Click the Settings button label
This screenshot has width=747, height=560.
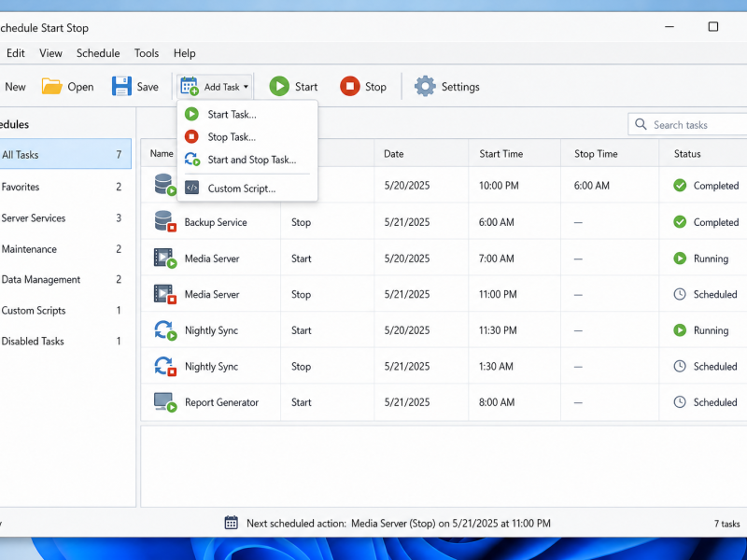click(460, 87)
